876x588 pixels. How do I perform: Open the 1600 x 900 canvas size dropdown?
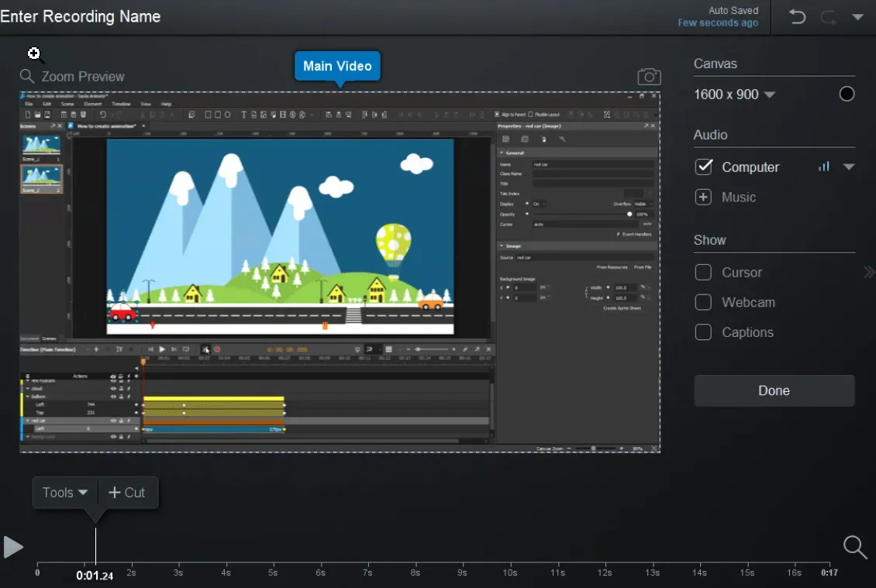735,95
